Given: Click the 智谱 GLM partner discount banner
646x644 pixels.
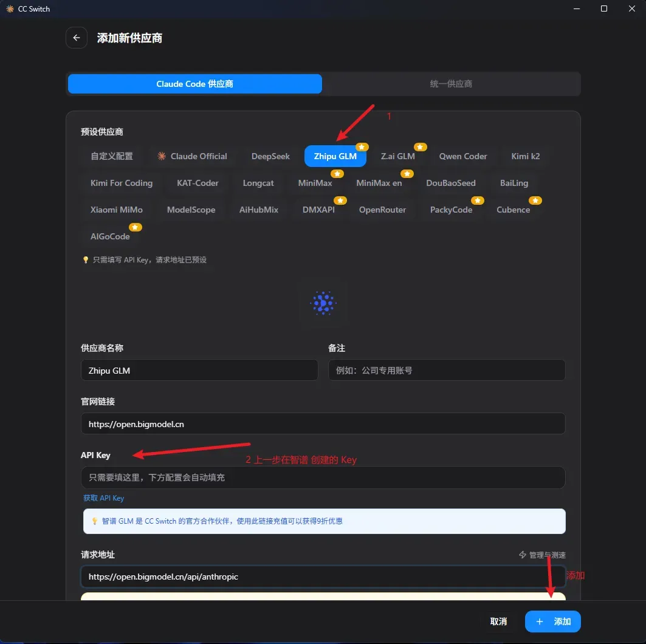Looking at the screenshot, I should pos(325,521).
